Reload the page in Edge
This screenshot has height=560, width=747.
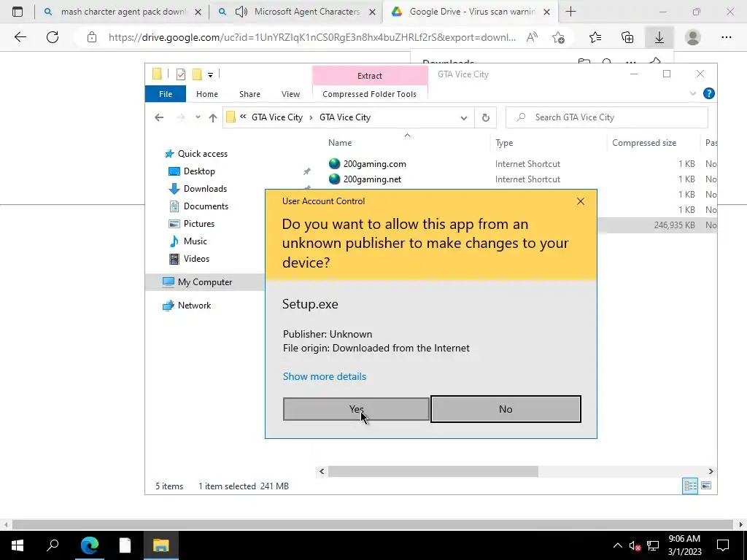tap(53, 37)
